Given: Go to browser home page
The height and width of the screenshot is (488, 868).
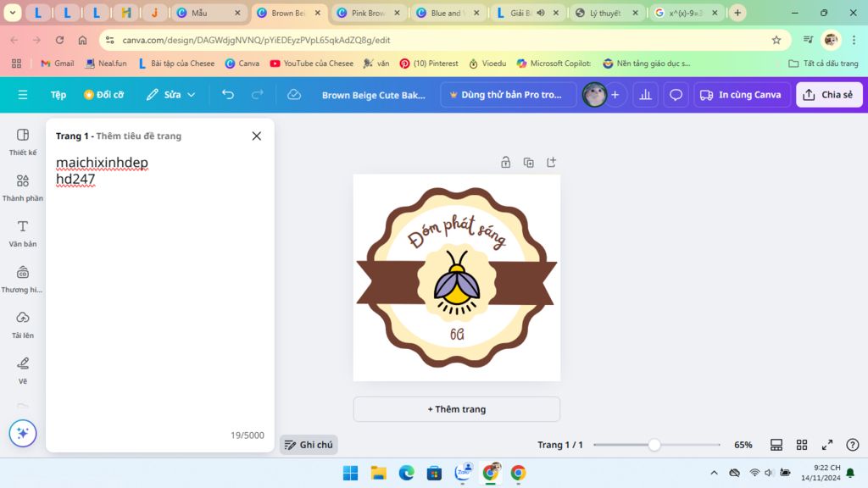Looking at the screenshot, I should pos(82,40).
